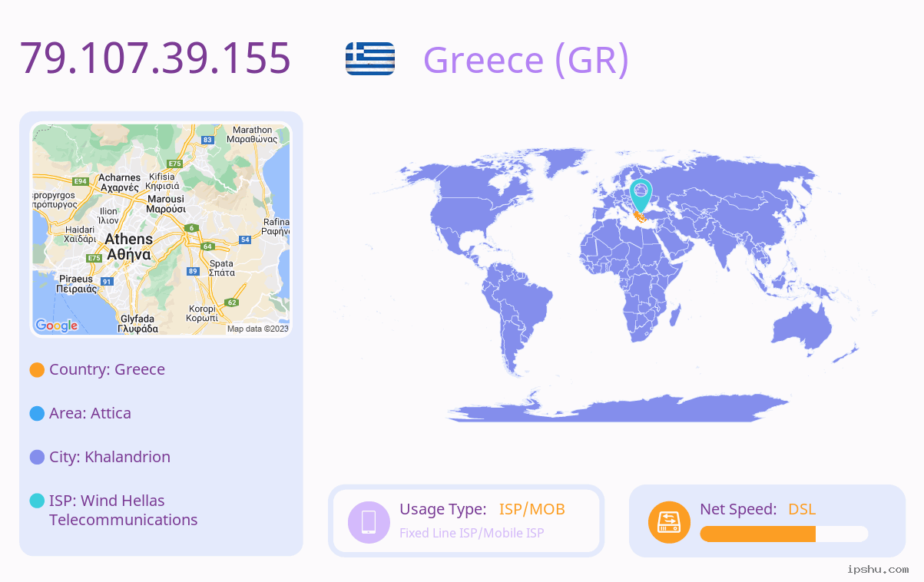Image resolution: width=924 pixels, height=582 pixels.
Task: Open the Athens map thumbnail
Action: tap(161, 230)
